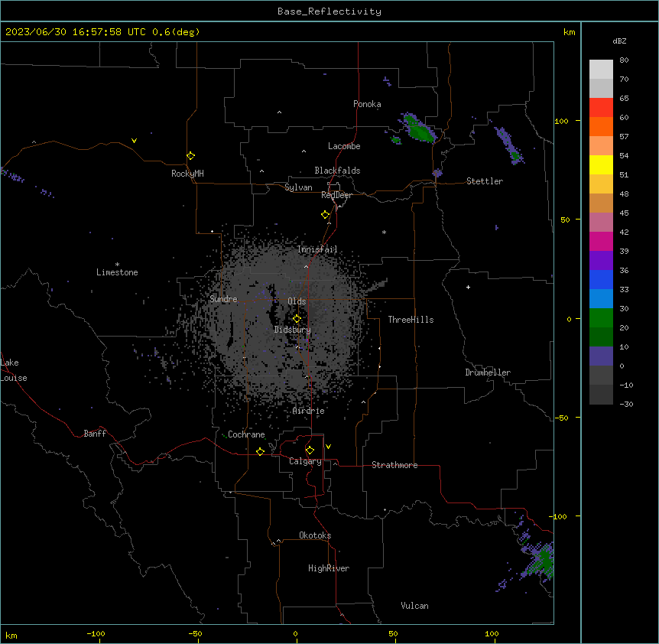Viewport: 659px width, 644px height.
Task: Click the Banff label
Action: tap(95, 434)
